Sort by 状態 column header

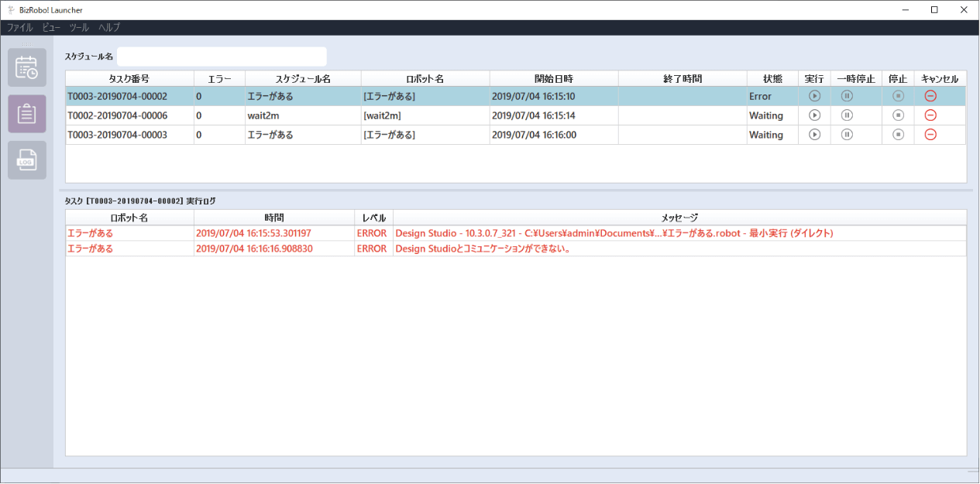[x=772, y=79]
